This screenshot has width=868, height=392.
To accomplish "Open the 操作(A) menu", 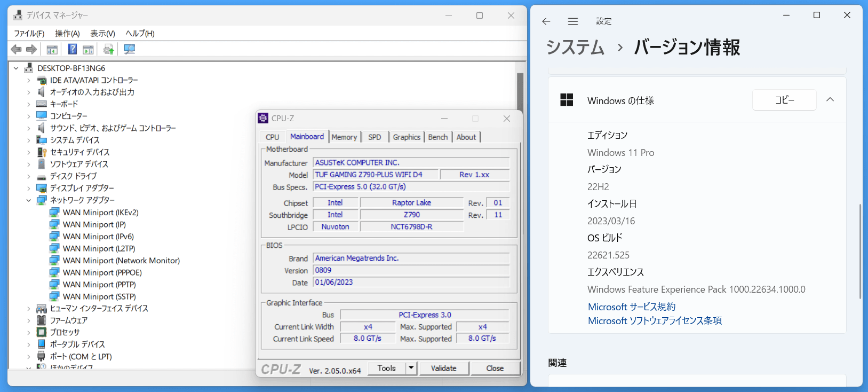I will 67,33.
